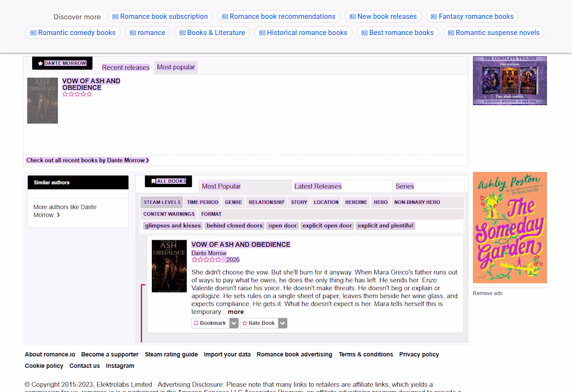
Task: Click Rate Book button
Action: coord(259,323)
